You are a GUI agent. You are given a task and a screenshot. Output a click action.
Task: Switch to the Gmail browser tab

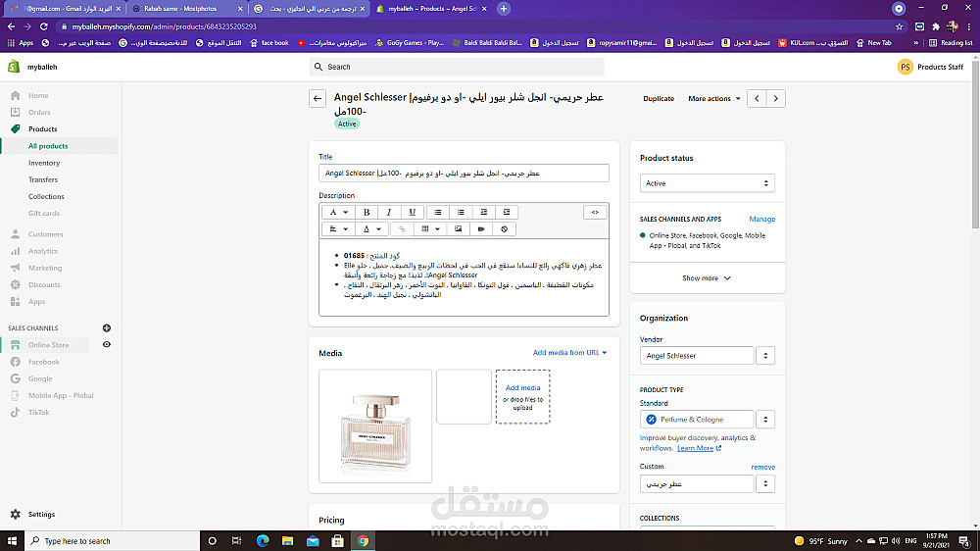pos(63,9)
